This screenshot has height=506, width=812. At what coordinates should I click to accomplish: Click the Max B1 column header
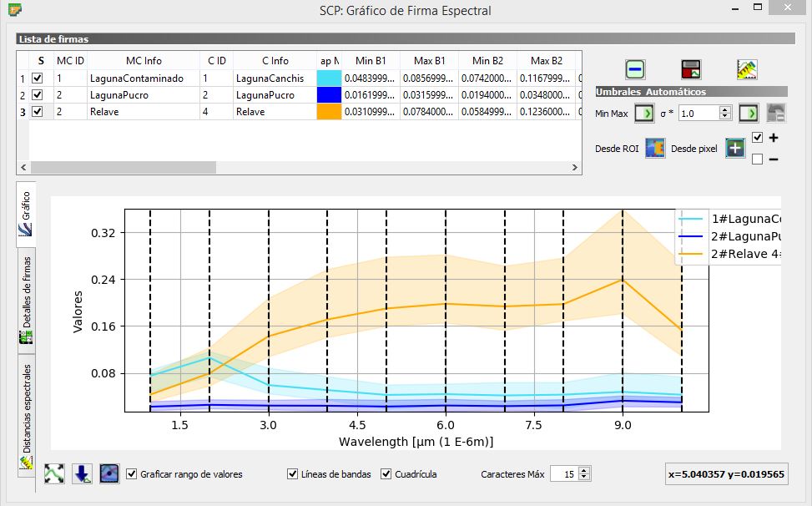click(429, 61)
